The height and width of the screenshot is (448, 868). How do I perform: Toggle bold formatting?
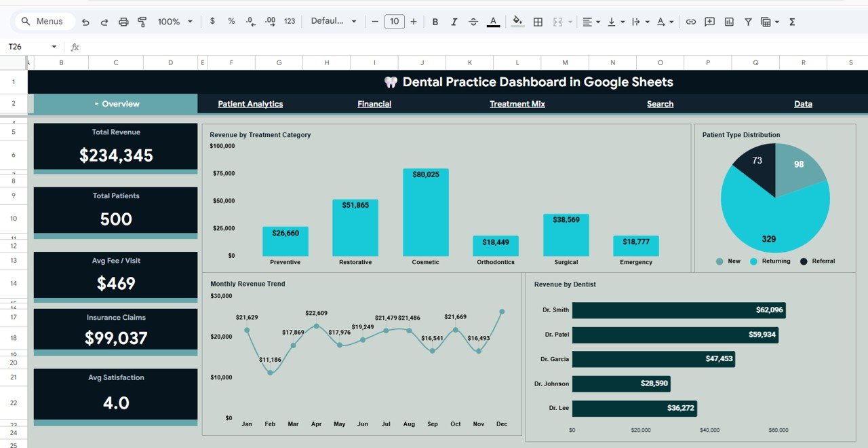pyautogui.click(x=435, y=22)
